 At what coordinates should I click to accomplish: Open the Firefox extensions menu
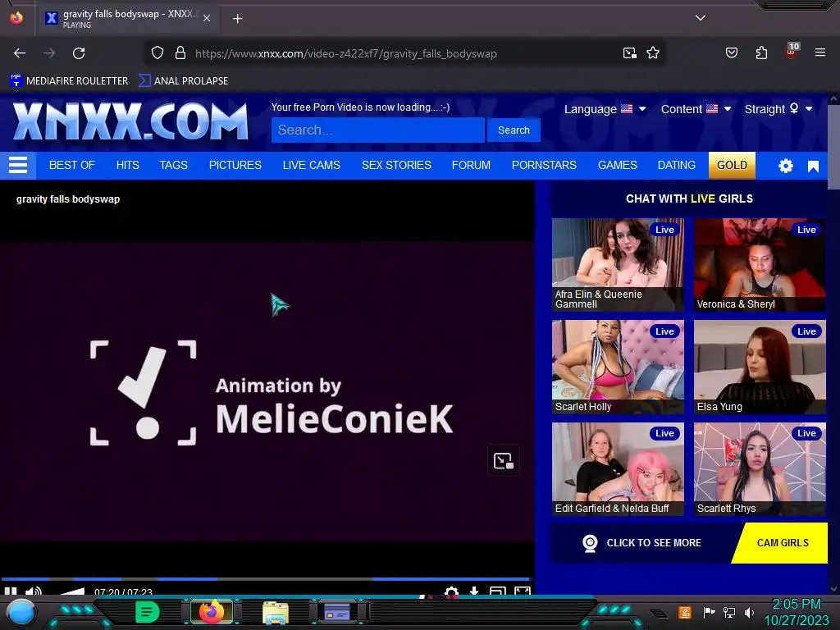click(761, 52)
